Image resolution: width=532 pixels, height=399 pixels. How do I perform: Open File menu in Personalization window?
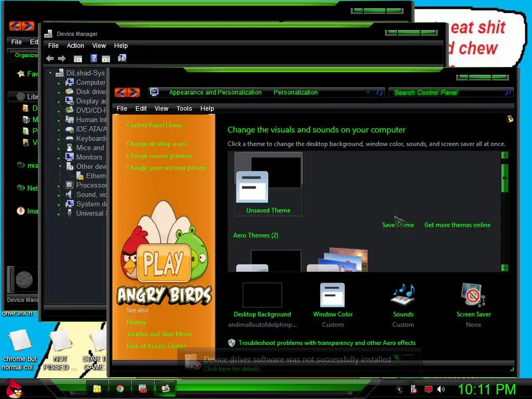(122, 109)
